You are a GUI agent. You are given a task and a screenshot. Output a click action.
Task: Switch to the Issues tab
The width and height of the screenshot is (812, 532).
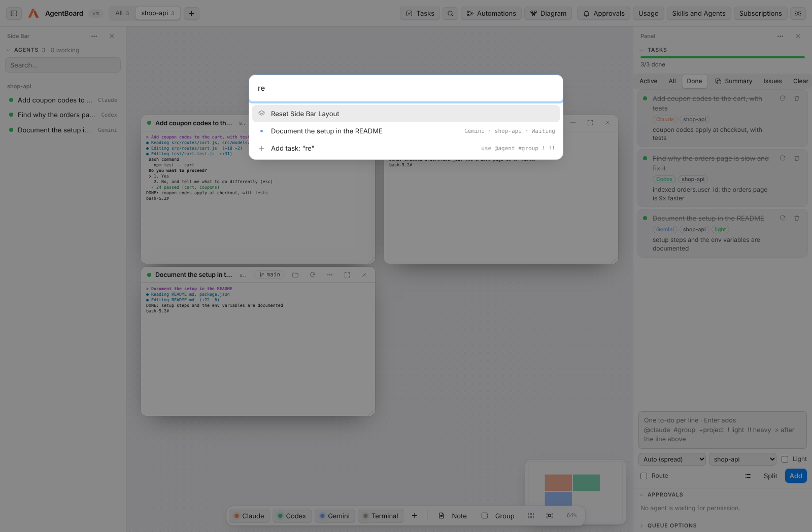772,81
